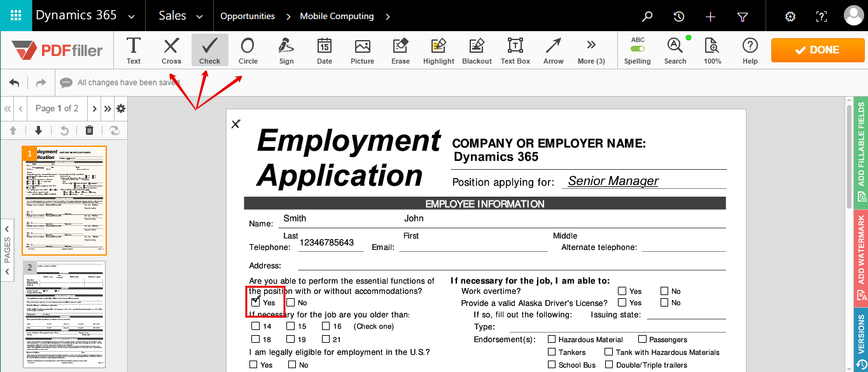
Task: Click the Senior Manager position text
Action: 613,181
